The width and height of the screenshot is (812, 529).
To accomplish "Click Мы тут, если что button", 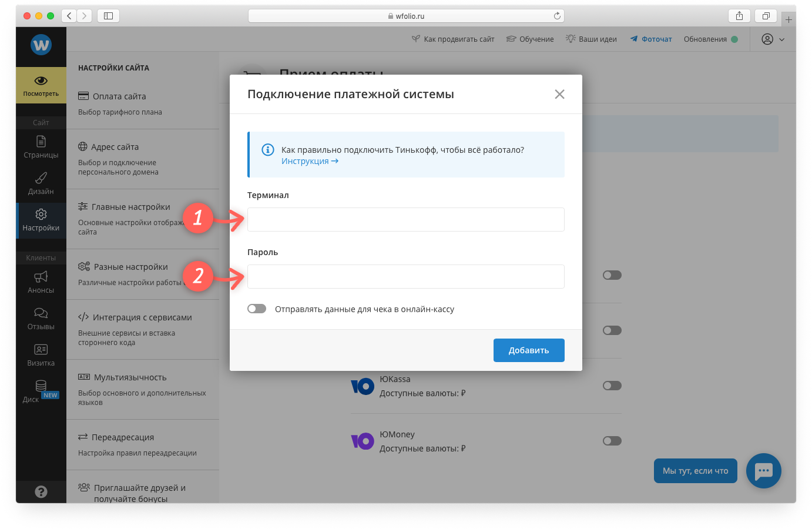I will 696,471.
